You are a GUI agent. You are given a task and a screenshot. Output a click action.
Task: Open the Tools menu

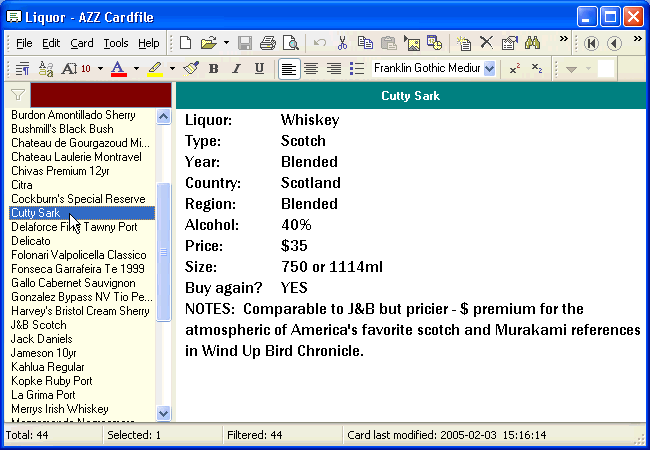pyautogui.click(x=116, y=43)
